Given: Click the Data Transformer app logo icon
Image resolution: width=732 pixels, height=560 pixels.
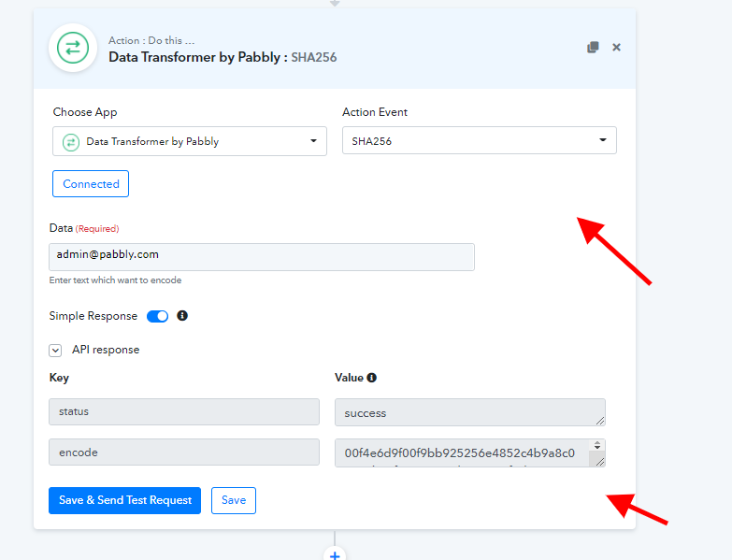Looking at the screenshot, I should (73, 48).
